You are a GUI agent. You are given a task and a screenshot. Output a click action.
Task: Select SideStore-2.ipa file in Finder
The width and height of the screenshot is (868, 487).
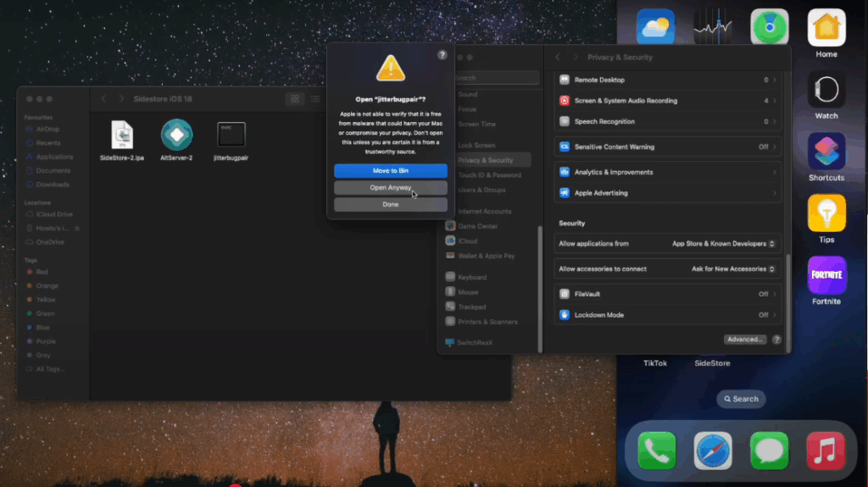122,141
